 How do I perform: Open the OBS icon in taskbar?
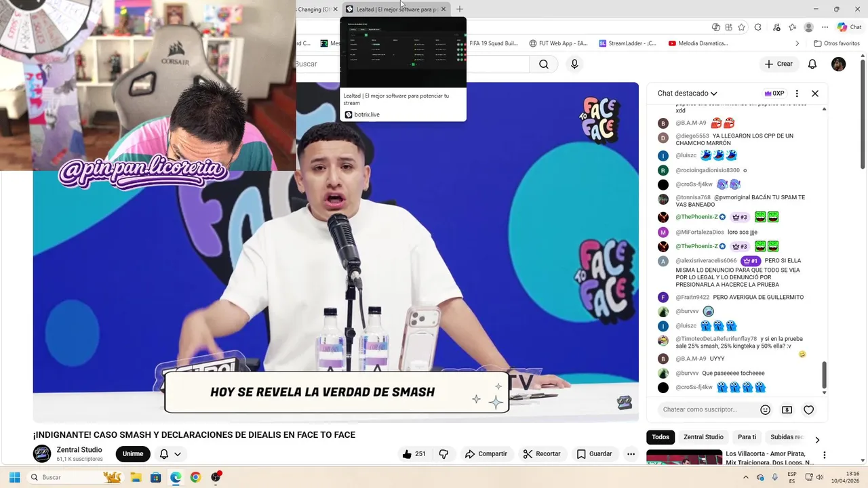(216, 477)
